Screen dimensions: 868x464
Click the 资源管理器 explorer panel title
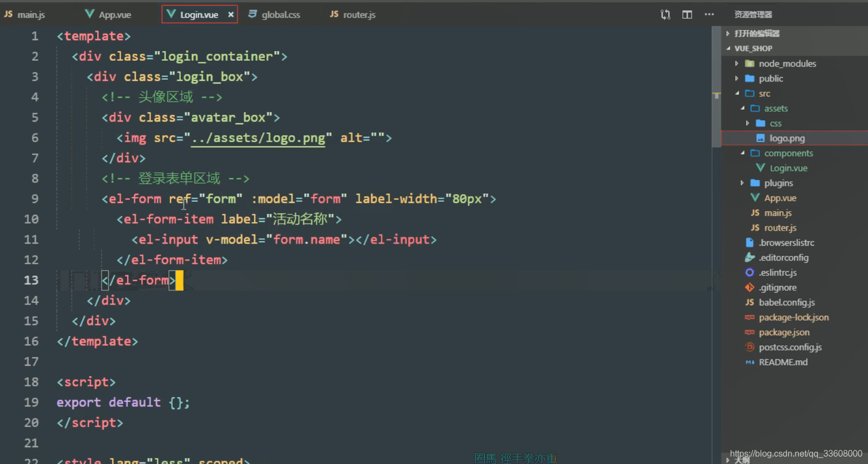coord(753,15)
